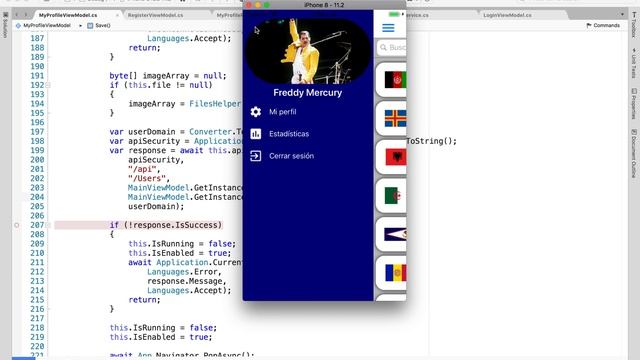Switch to MyProfileViewModel.cs tab
Screen dimensions: 640x360
[68, 15]
